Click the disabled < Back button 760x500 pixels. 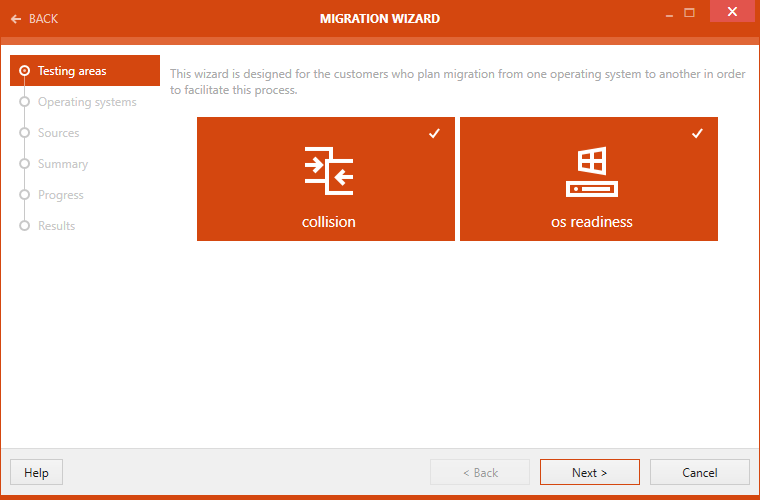479,473
